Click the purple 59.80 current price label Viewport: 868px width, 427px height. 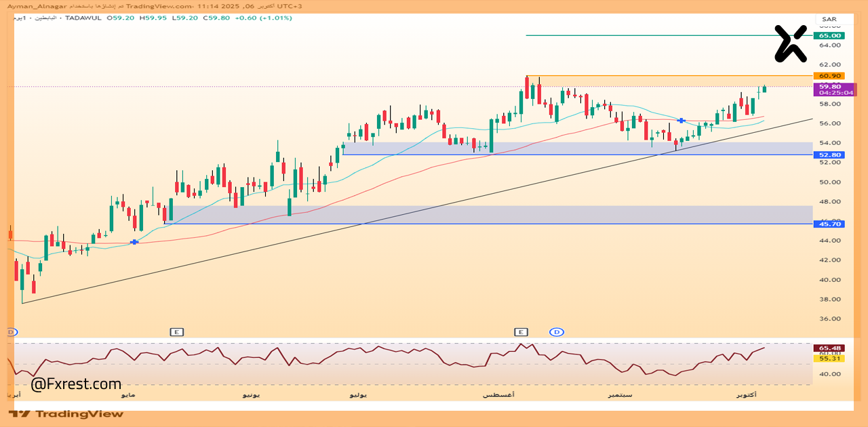pos(830,87)
